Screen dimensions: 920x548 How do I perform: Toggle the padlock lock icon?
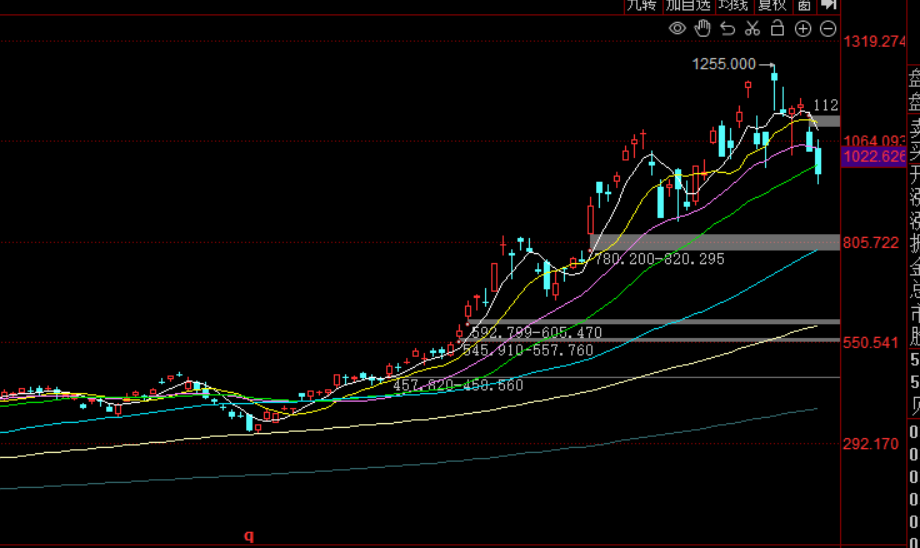click(777, 28)
